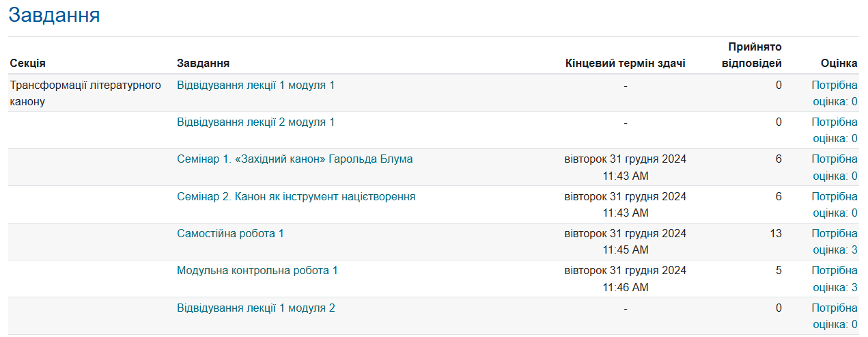Click the «Прийнято відповідей» column header
Viewport: 868px width, 337px height.
(x=755, y=55)
